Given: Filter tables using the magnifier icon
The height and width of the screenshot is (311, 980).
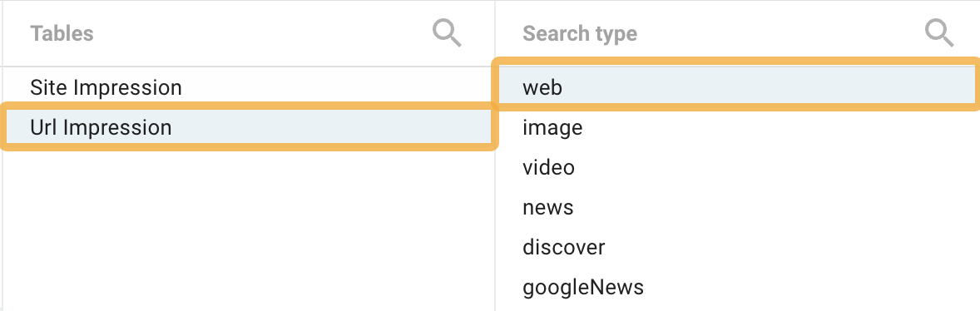Looking at the screenshot, I should click(447, 33).
